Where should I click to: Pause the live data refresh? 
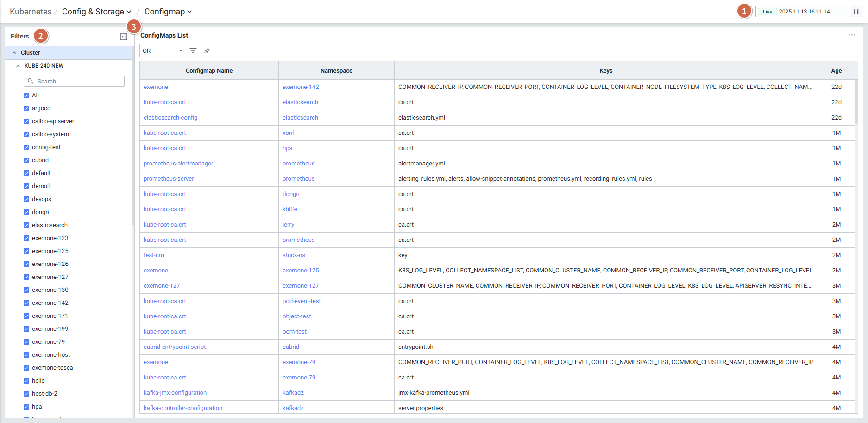point(856,12)
